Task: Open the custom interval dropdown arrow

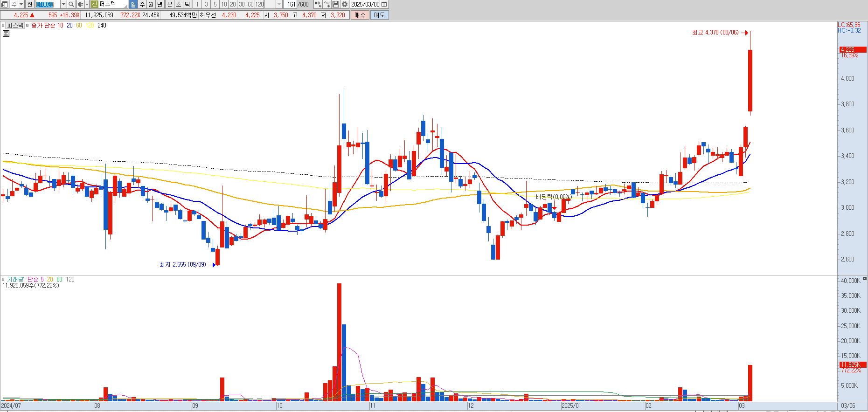Action: 279,4
